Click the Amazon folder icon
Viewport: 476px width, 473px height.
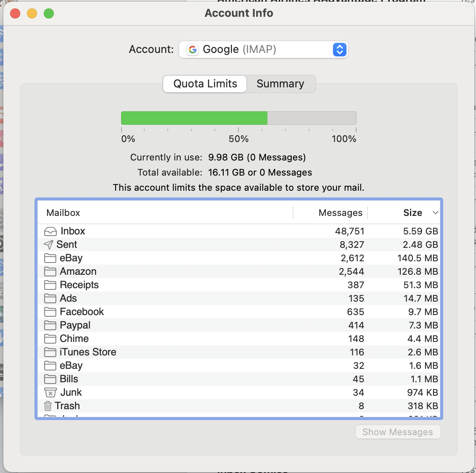[x=50, y=272]
